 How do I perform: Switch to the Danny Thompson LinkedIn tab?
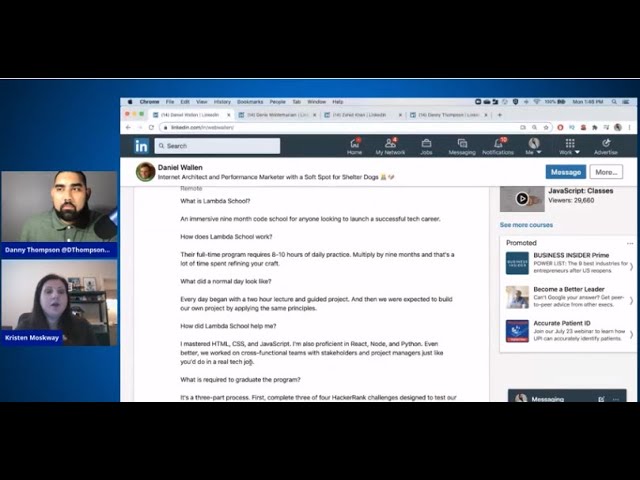448,115
